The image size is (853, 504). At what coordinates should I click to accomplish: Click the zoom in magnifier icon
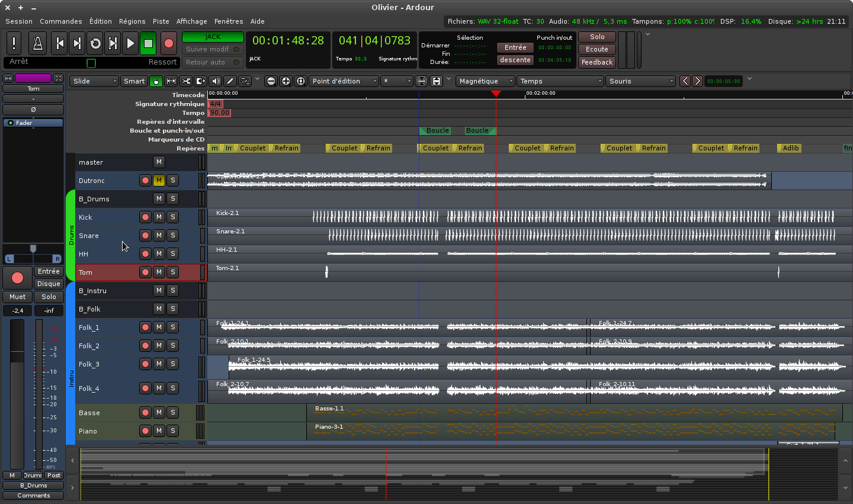pos(286,81)
